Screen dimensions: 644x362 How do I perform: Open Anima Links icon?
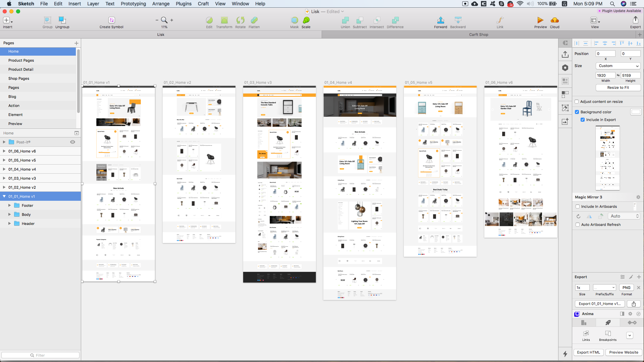tap(586, 336)
